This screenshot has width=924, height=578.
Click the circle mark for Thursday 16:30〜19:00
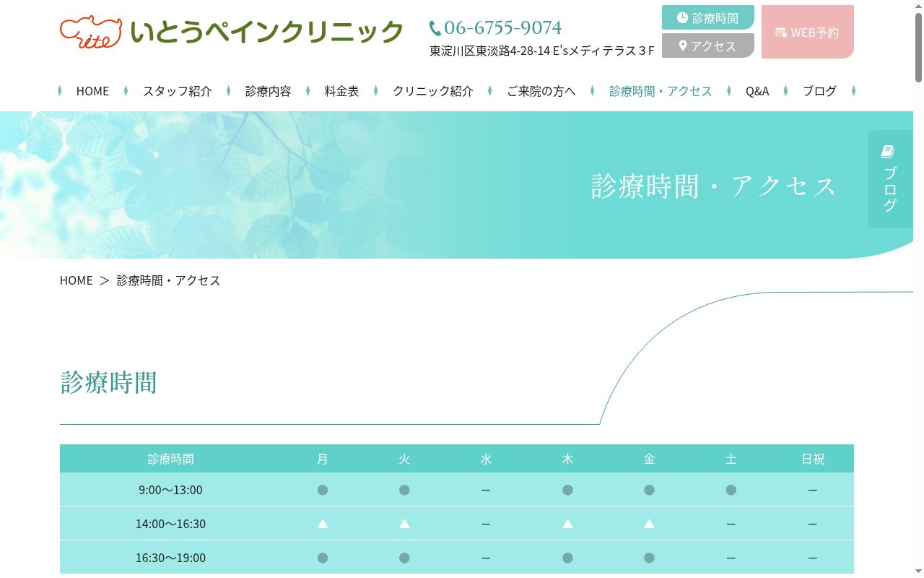pyautogui.click(x=567, y=558)
